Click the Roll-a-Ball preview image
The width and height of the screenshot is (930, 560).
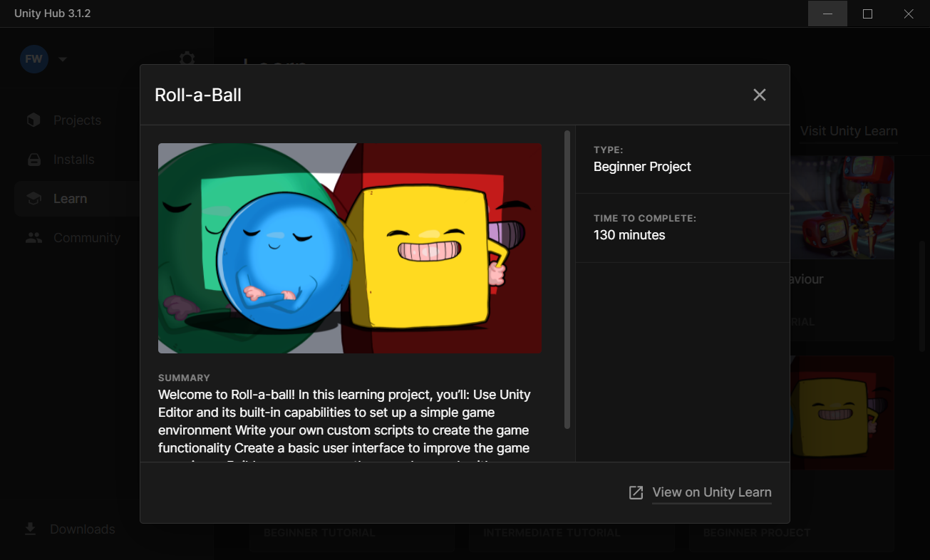[x=350, y=248]
